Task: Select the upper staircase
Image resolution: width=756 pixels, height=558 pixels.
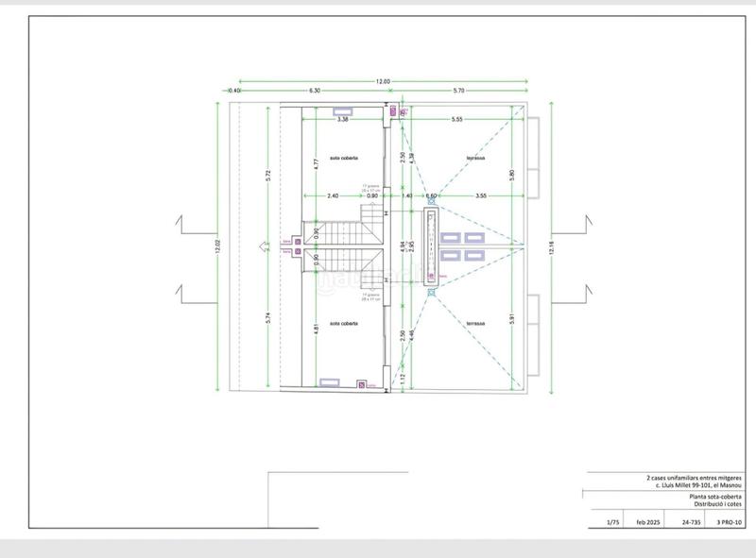Action: click(x=362, y=226)
